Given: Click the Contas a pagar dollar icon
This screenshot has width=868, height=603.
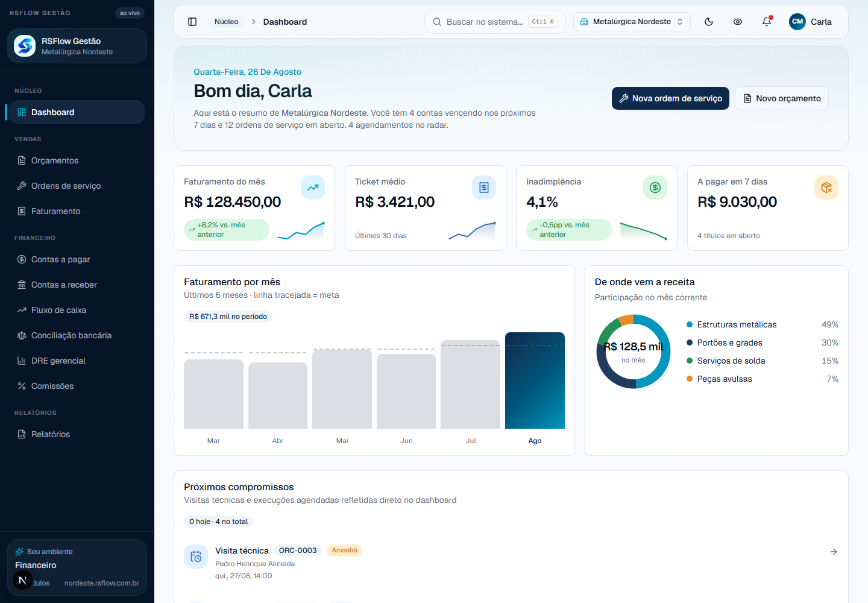Looking at the screenshot, I should [22, 259].
